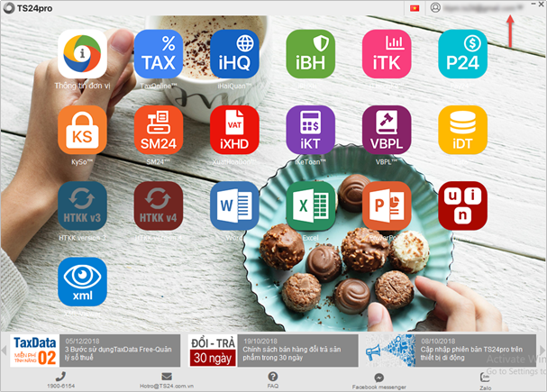
Task: Open the Word application icon
Action: click(x=234, y=206)
